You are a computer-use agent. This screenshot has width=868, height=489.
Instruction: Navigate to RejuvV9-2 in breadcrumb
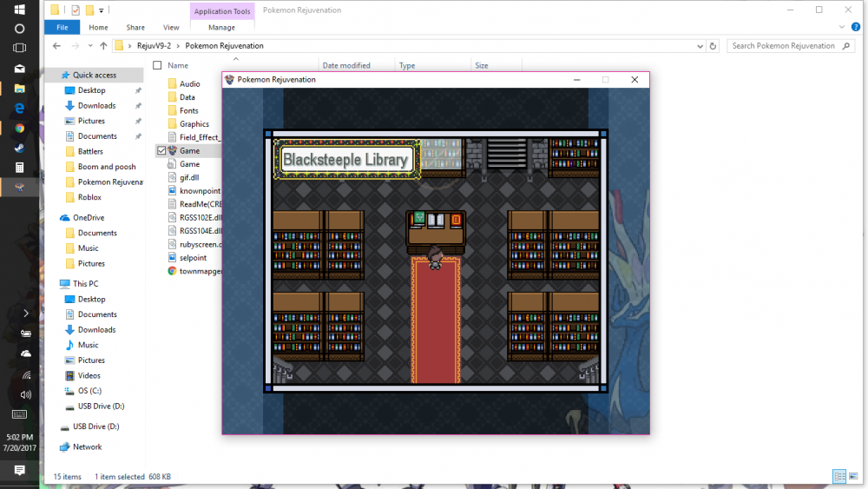point(154,46)
